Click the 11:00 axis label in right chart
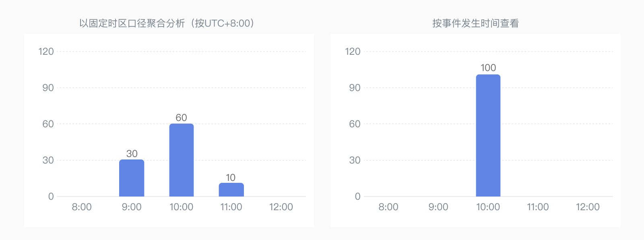Viewport: 644px width, 240px height. (538, 207)
